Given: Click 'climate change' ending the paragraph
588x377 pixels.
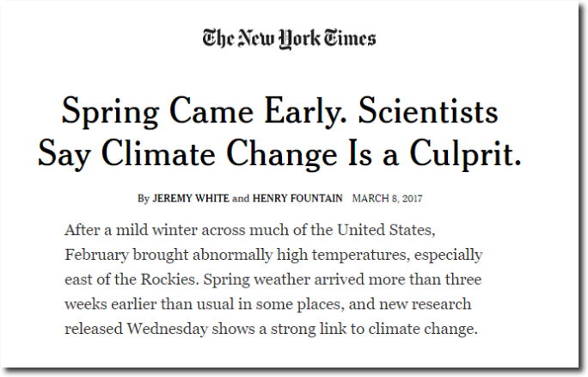Looking at the screenshot, I should (x=422, y=330).
